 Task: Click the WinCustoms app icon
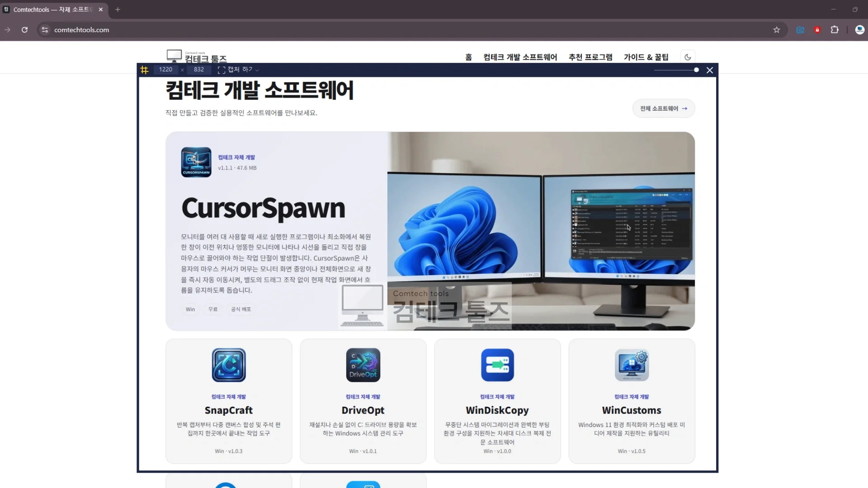coord(632,365)
